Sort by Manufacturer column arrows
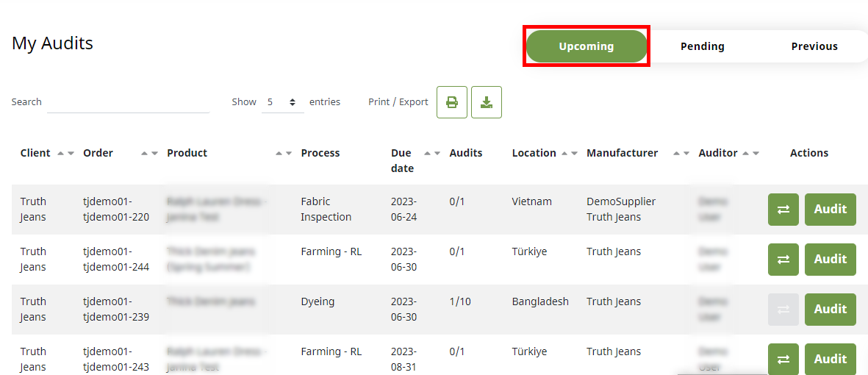Image resolution: width=868 pixels, height=375 pixels. pyautogui.click(x=681, y=153)
